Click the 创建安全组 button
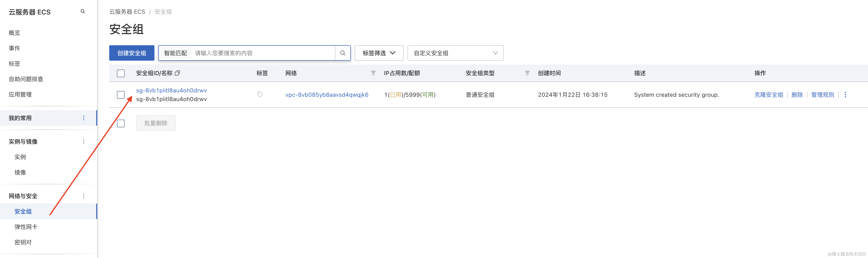868x258 pixels. (x=131, y=53)
